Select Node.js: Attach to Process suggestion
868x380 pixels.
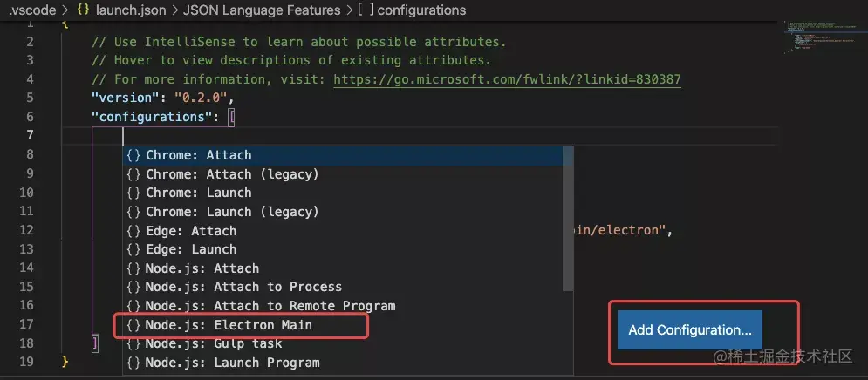tap(243, 287)
